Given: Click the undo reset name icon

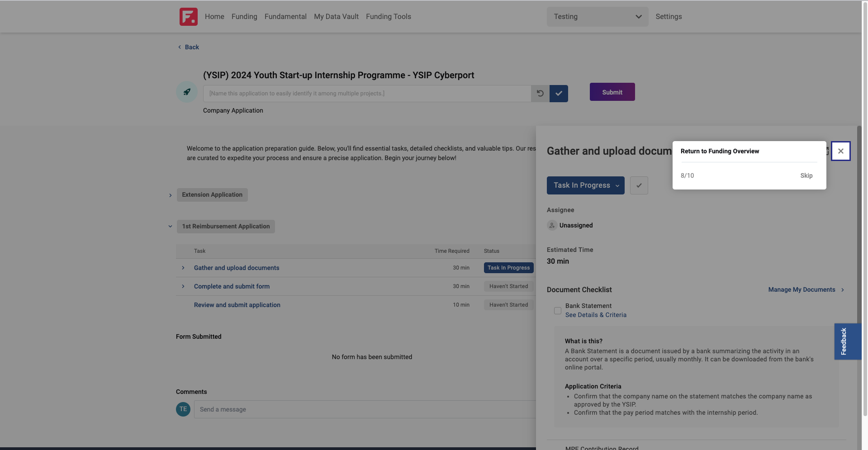Looking at the screenshot, I should click(x=540, y=94).
